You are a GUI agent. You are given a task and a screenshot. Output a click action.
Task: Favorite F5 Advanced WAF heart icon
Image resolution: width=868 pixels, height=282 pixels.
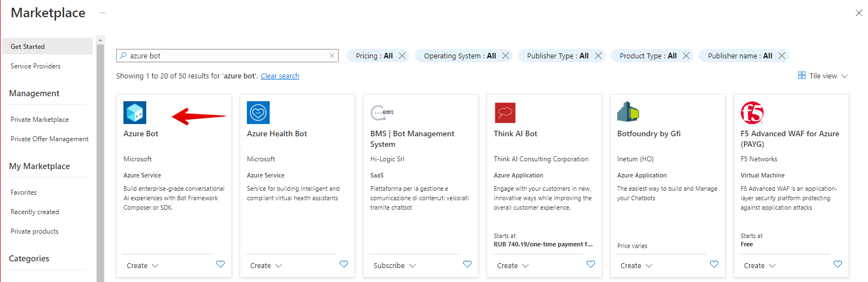pos(837,264)
